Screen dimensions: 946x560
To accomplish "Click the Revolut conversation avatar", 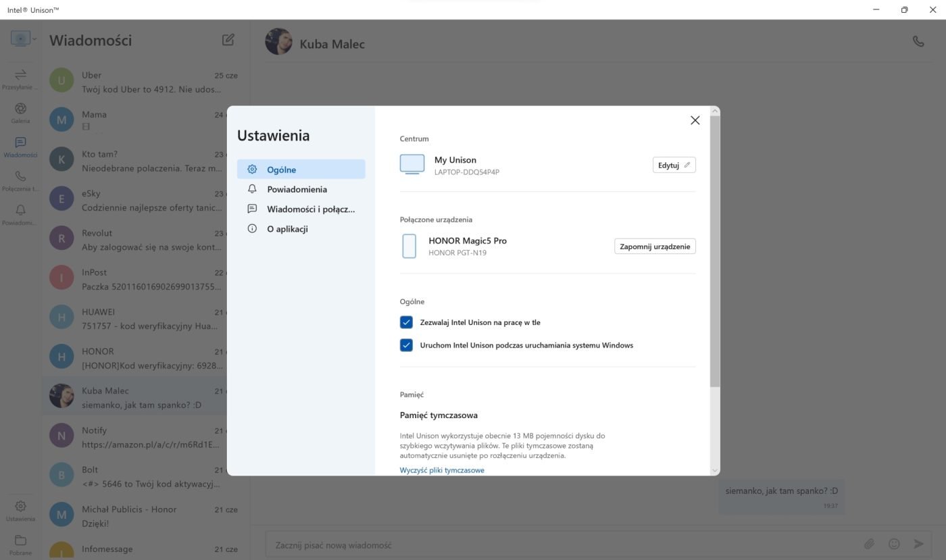I will tap(61, 238).
